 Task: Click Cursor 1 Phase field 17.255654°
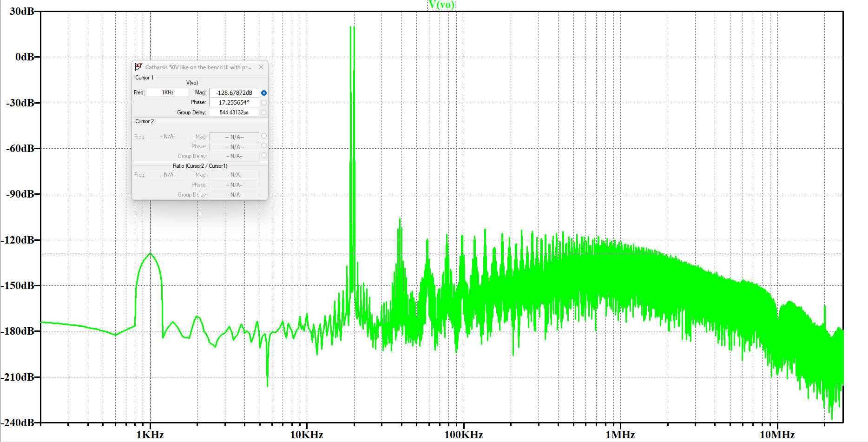click(x=234, y=102)
